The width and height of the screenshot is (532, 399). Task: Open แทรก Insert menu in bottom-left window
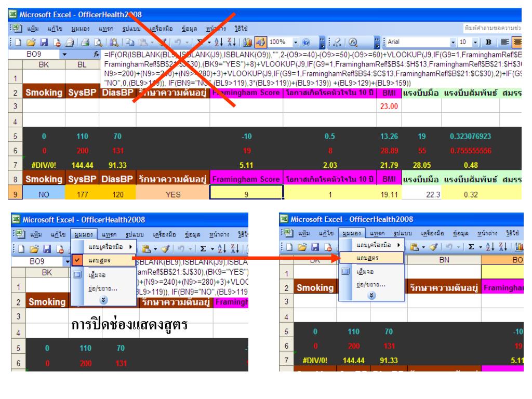[109, 234]
